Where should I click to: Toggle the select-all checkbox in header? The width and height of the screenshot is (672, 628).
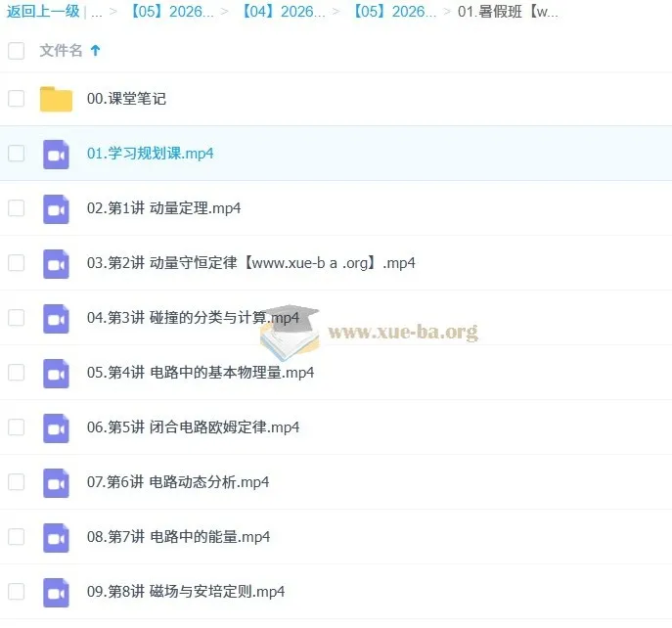point(17,51)
